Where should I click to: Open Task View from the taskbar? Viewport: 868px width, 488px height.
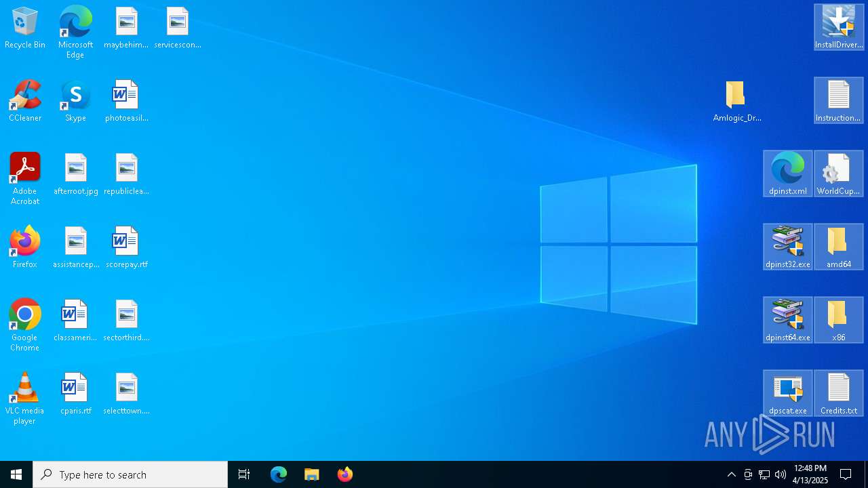coord(244,474)
